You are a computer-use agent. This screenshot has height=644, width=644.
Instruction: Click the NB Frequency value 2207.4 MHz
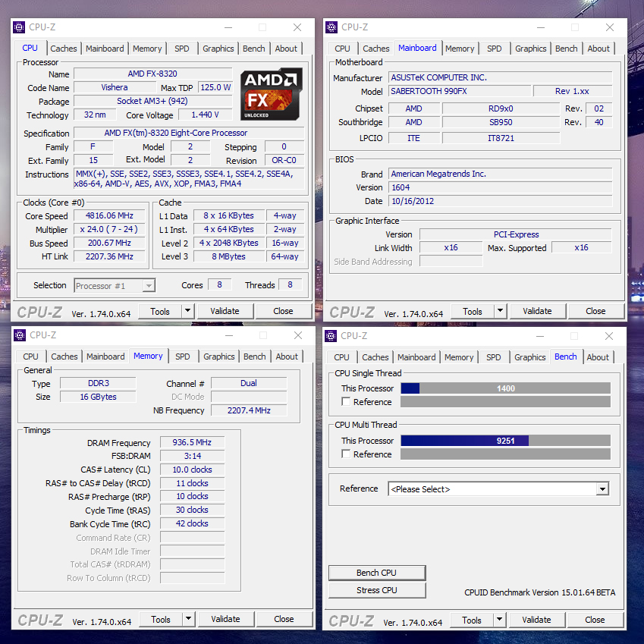pyautogui.click(x=249, y=410)
